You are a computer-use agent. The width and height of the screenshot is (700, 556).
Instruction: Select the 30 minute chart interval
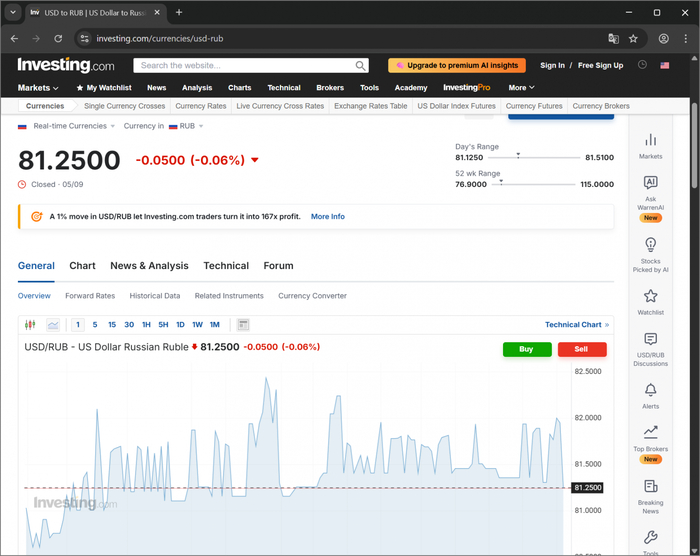click(129, 325)
